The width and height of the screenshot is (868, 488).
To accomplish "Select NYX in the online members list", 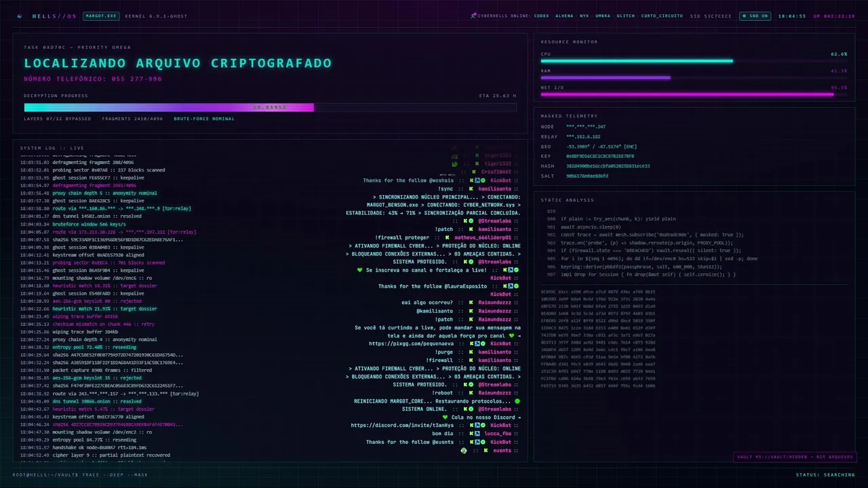I will [x=585, y=16].
